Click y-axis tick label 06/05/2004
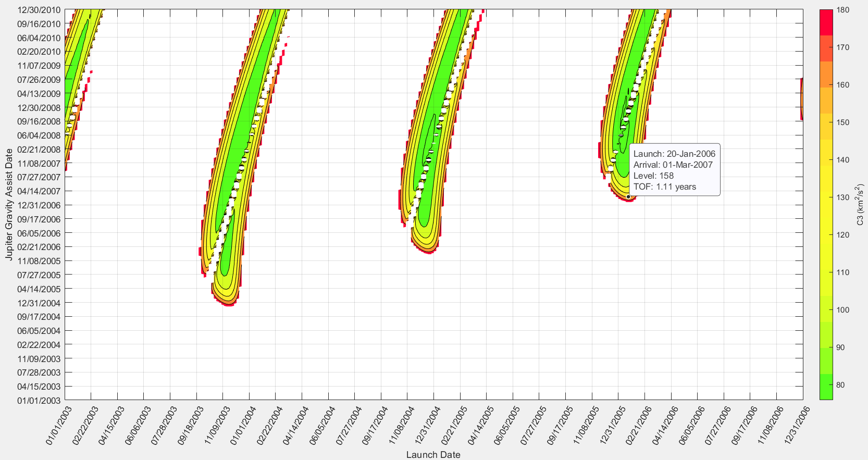This screenshot has width=868, height=460. point(39,331)
